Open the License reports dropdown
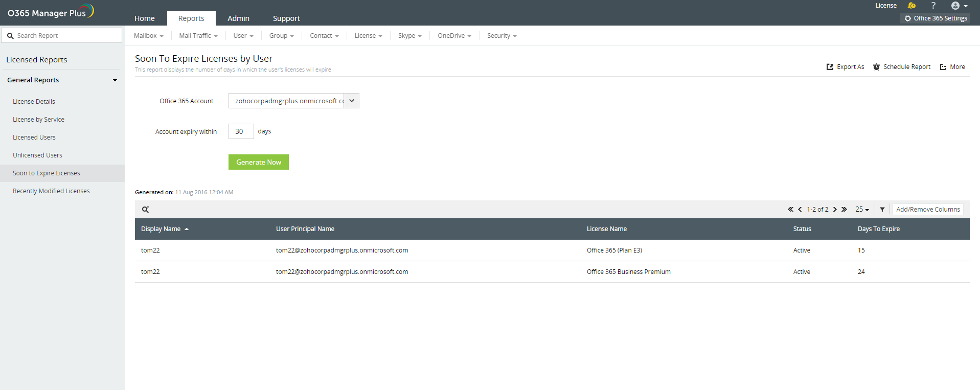980x390 pixels. 369,36
